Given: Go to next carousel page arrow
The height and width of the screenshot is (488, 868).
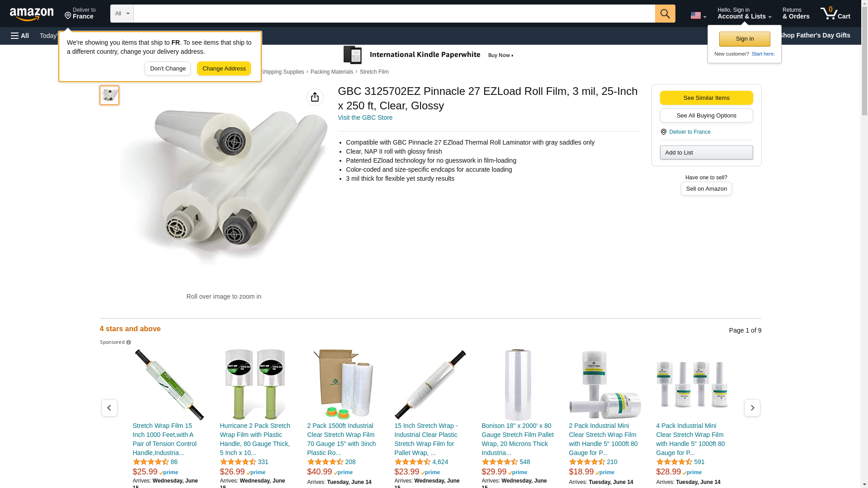Looking at the screenshot, I should click(x=752, y=408).
